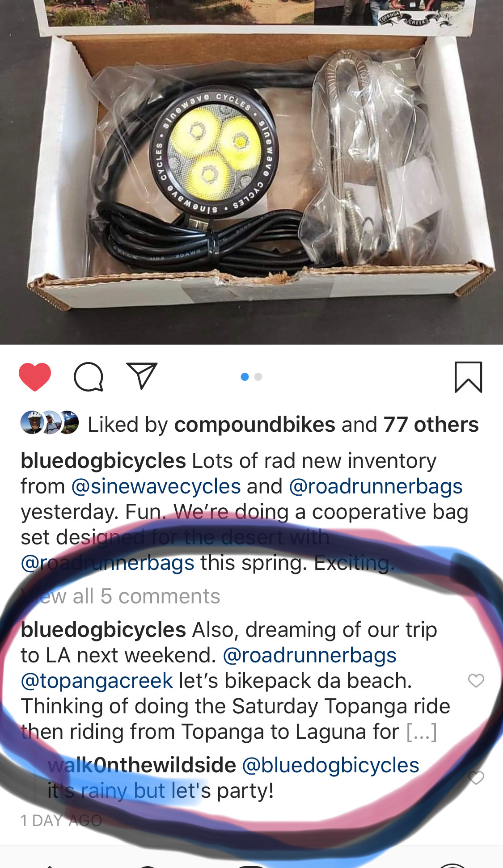Image resolution: width=503 pixels, height=868 pixels.
Task: Like the bluedogbicycles comment heart
Action: click(476, 680)
